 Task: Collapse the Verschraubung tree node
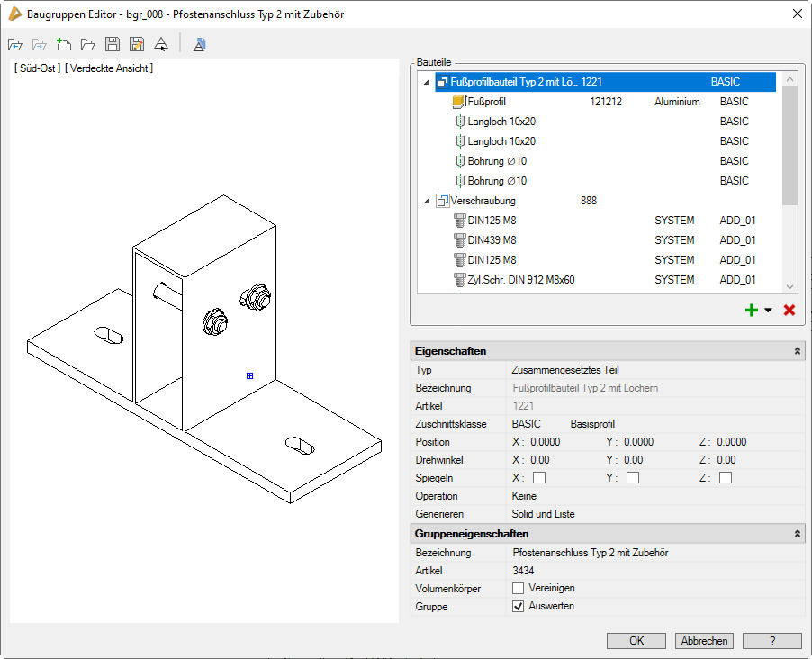pos(426,201)
